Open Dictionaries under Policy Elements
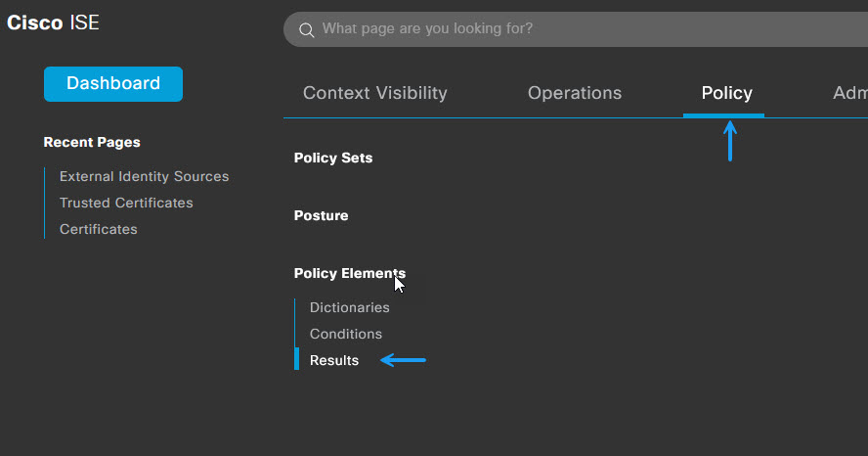The image size is (868, 456). click(x=349, y=307)
